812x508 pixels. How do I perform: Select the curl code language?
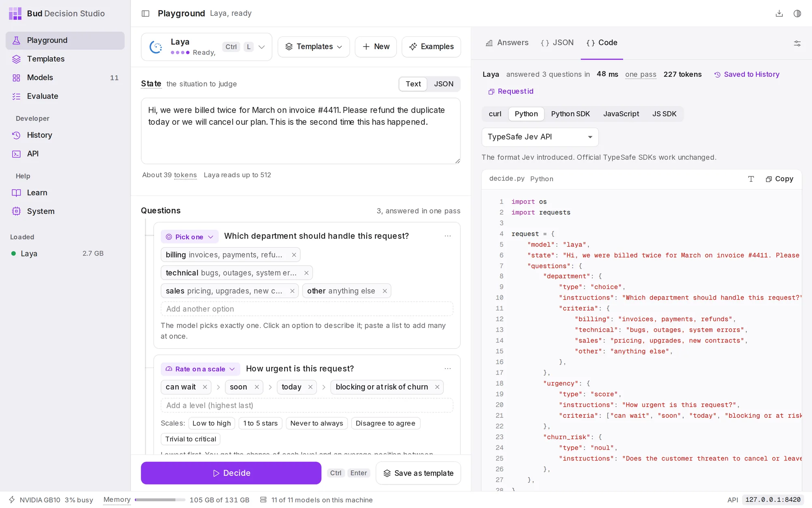(x=495, y=114)
